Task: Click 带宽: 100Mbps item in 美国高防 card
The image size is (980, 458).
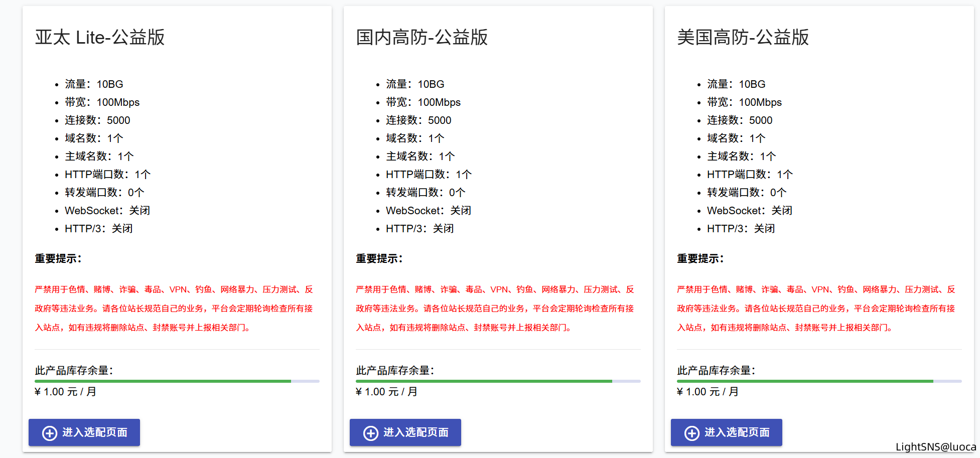Action: (744, 102)
